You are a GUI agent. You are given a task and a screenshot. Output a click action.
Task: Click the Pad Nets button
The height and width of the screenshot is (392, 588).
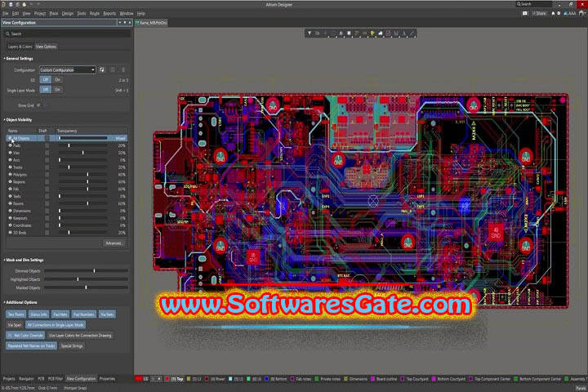tap(60, 314)
